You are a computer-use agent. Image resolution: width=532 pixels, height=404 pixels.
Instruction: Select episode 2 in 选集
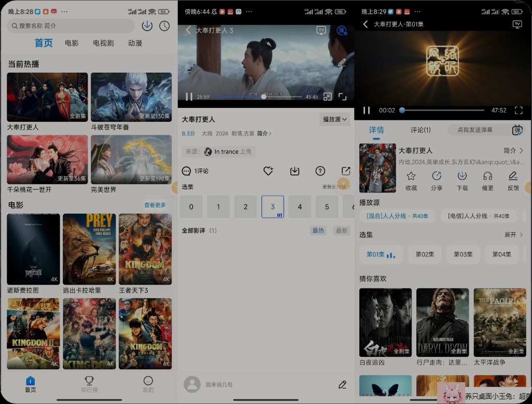point(245,206)
